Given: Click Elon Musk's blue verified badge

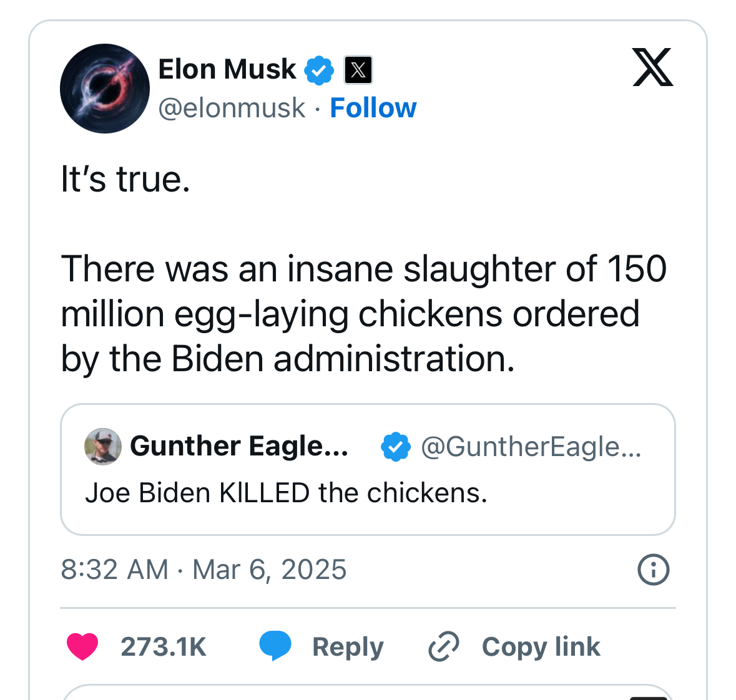Looking at the screenshot, I should point(319,70).
